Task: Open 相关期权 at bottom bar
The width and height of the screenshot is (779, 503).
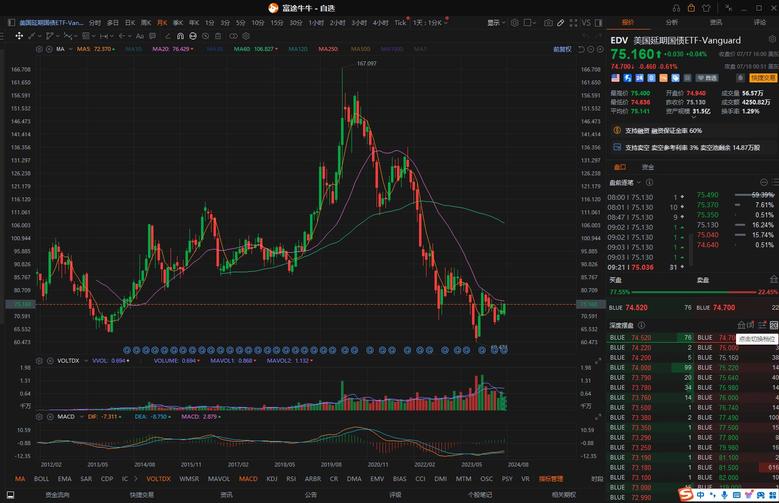Action: 564,495
